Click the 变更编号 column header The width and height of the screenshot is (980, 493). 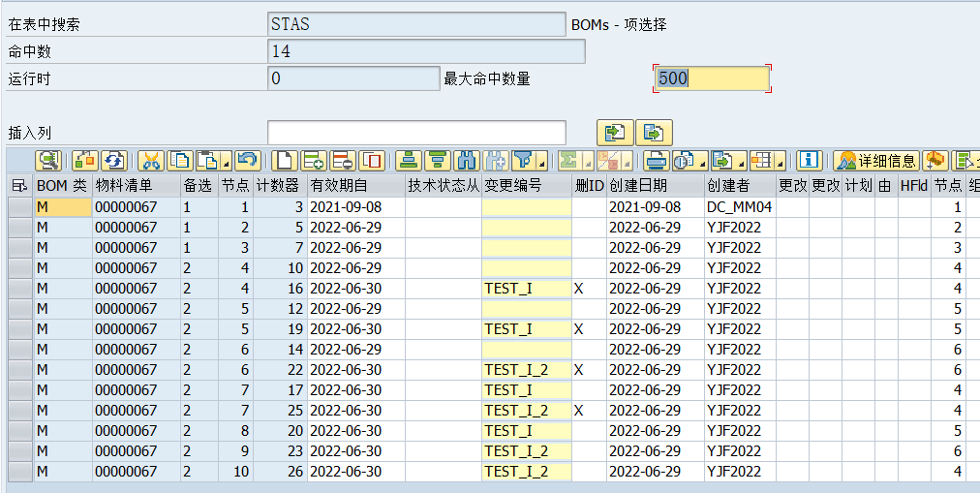526,186
